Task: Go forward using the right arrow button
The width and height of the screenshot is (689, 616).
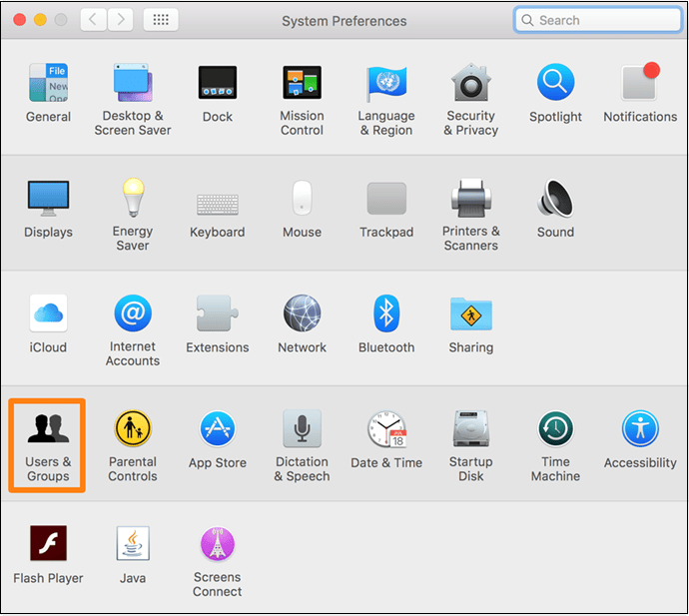Action: tap(120, 20)
